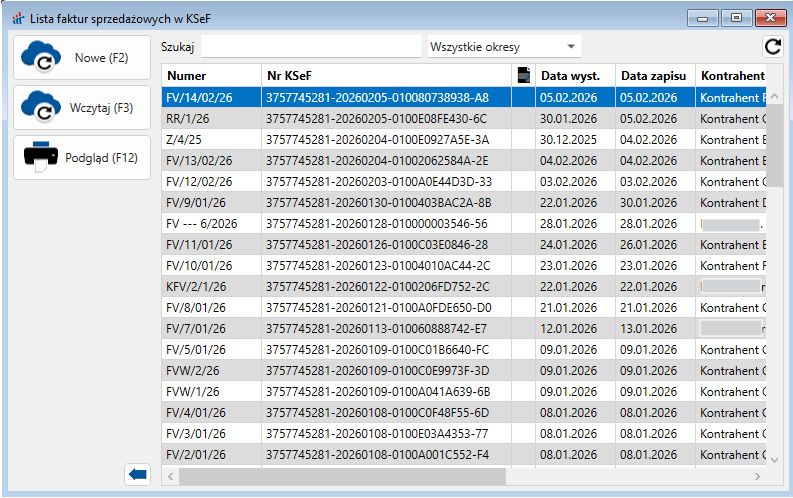Click the document icon column header
Image resolution: width=793 pixels, height=498 pixels.
[x=522, y=75]
